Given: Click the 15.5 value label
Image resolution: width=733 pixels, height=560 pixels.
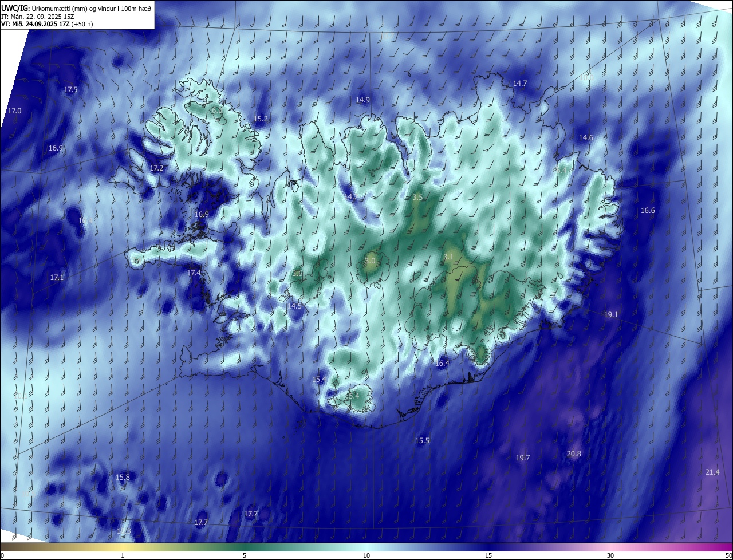Looking at the screenshot, I should tap(422, 440).
